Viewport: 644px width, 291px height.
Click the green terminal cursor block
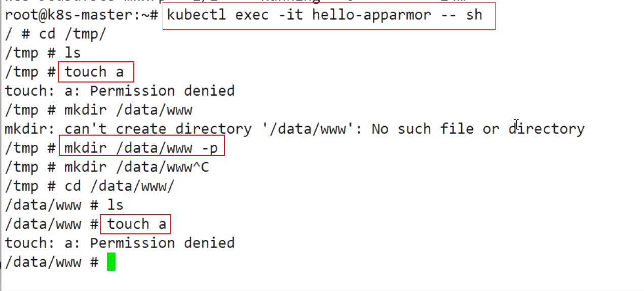click(x=111, y=262)
